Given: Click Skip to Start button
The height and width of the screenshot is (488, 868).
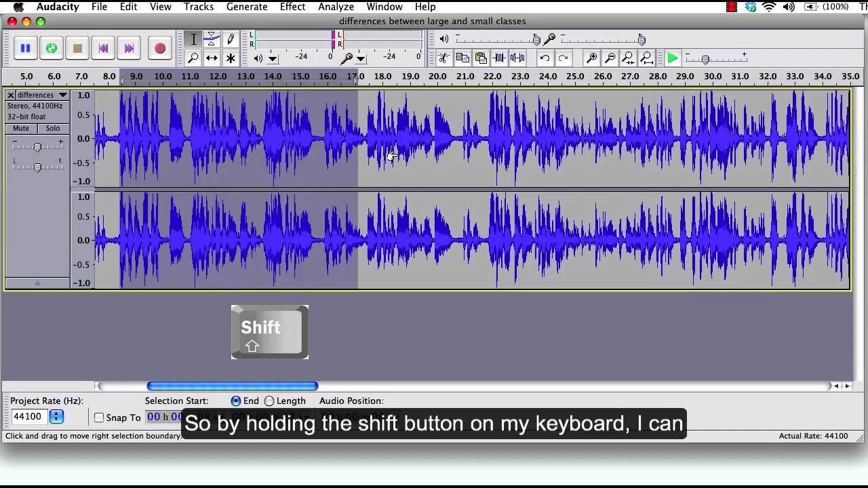Looking at the screenshot, I should point(103,48).
